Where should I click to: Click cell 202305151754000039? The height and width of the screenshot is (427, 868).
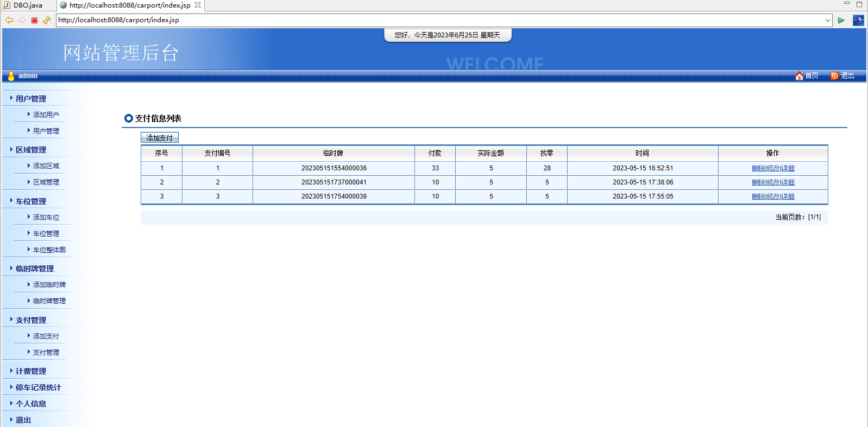(x=334, y=196)
